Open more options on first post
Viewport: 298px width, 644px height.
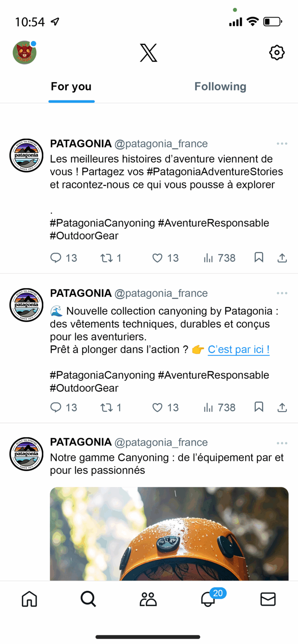tap(282, 144)
